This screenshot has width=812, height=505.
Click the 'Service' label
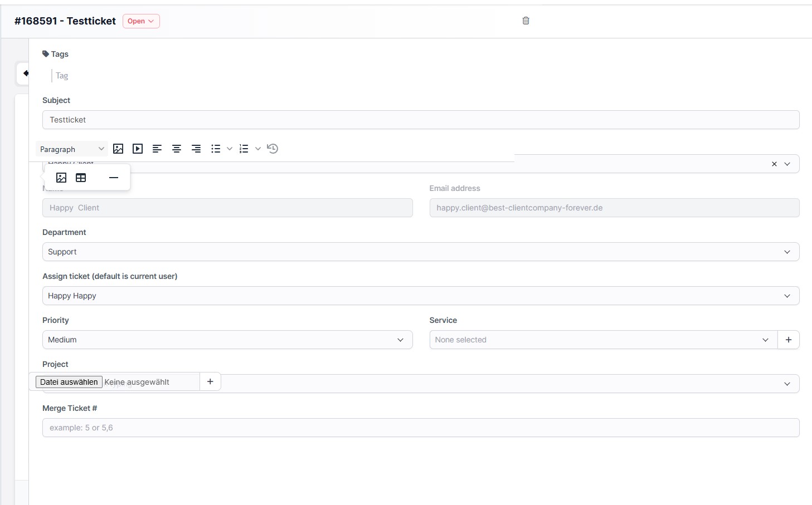[443, 320]
